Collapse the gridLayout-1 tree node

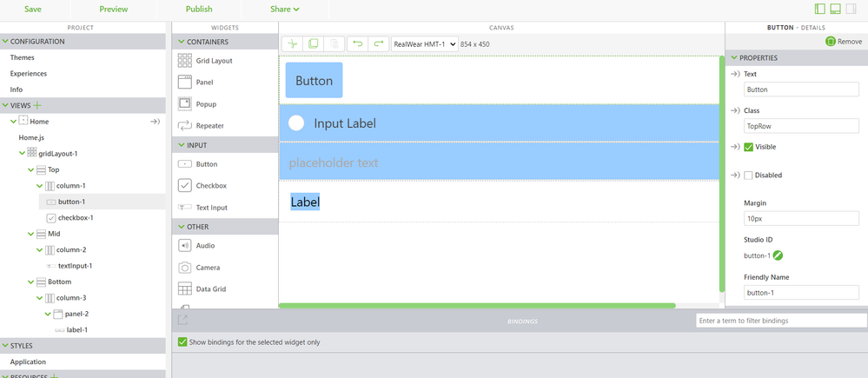[x=22, y=153]
